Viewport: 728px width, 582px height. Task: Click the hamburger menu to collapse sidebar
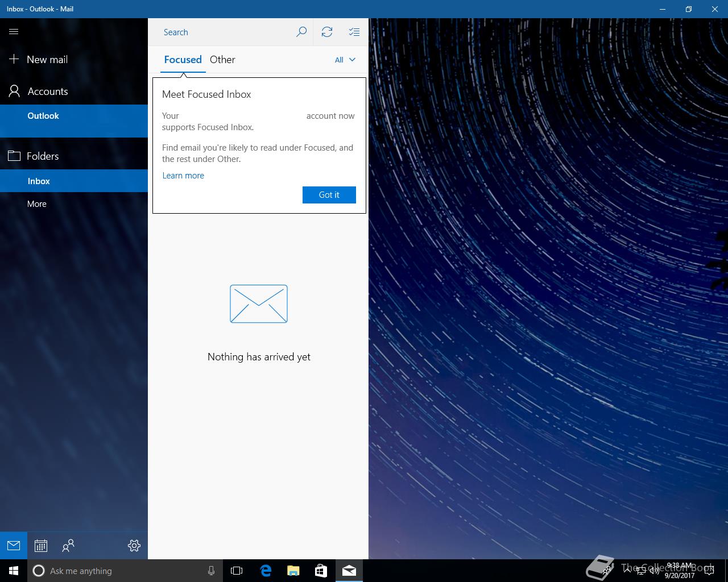click(x=14, y=32)
